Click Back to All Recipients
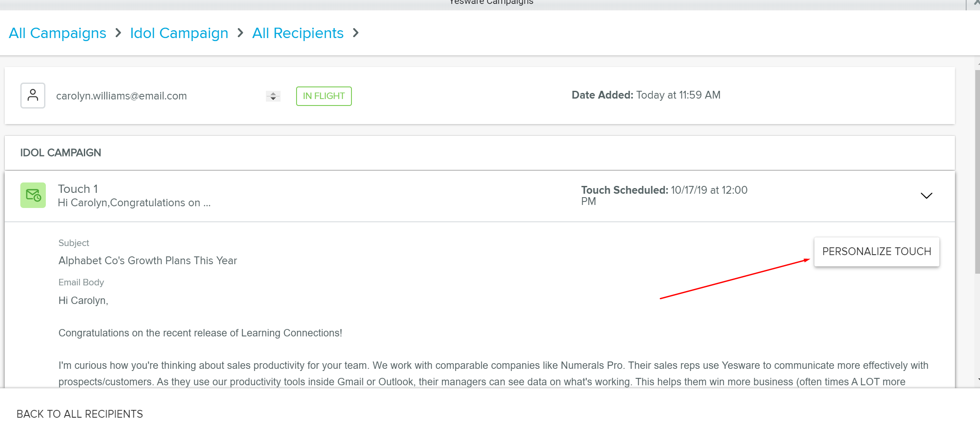This screenshot has width=980, height=438. 80,414
